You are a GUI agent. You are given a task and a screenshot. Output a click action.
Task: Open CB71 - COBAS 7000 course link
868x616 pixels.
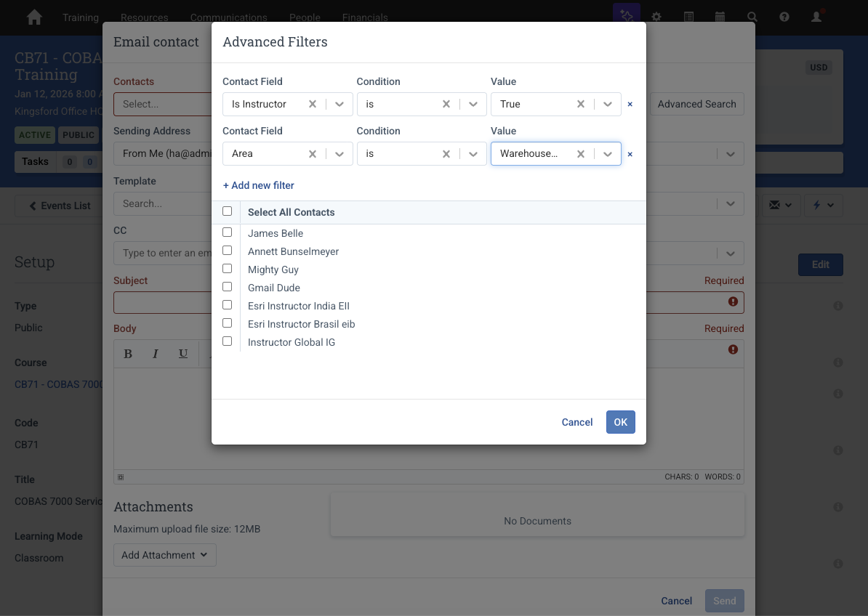coord(59,384)
